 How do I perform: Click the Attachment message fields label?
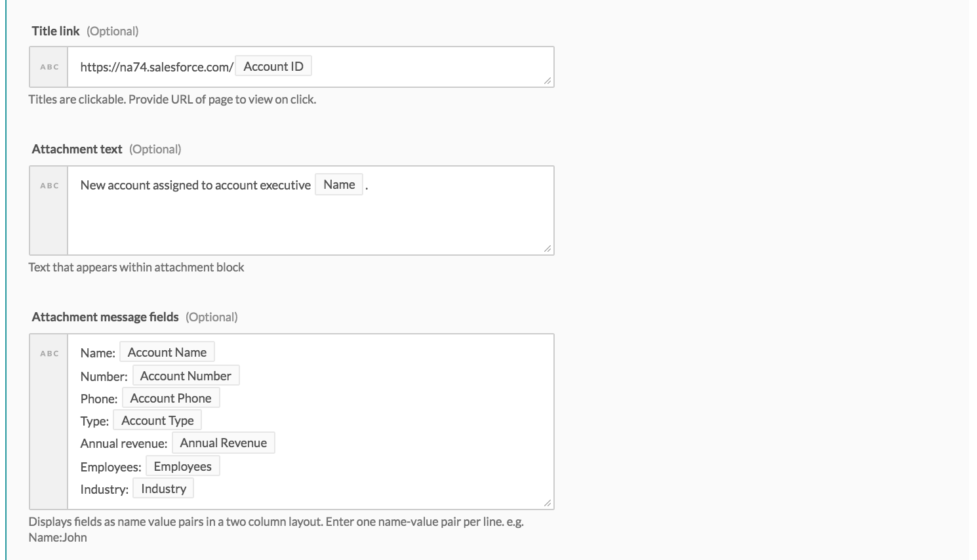(105, 316)
